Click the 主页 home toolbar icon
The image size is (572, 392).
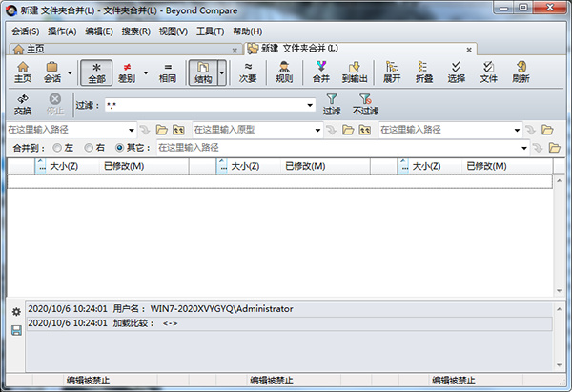(23, 72)
